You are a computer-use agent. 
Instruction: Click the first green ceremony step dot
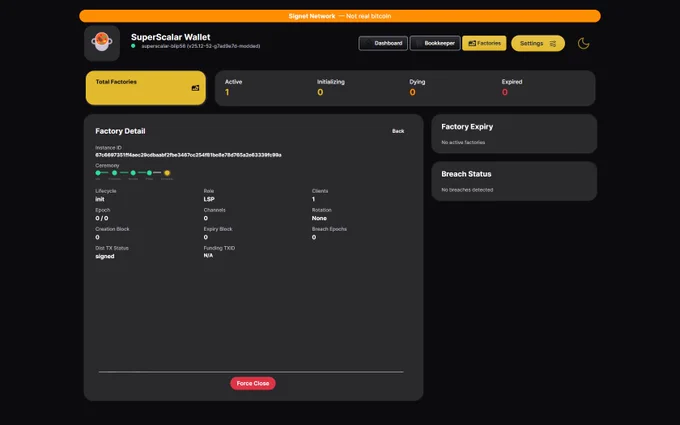coord(98,173)
